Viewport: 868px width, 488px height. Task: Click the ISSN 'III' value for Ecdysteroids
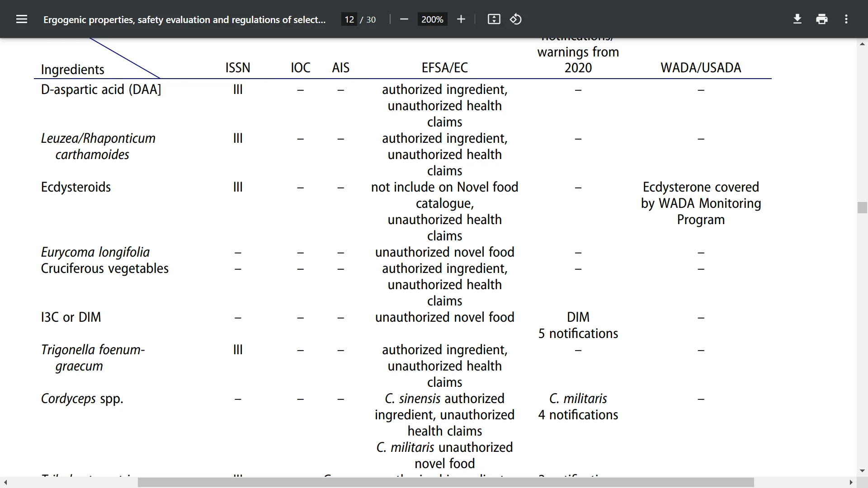pos(238,187)
